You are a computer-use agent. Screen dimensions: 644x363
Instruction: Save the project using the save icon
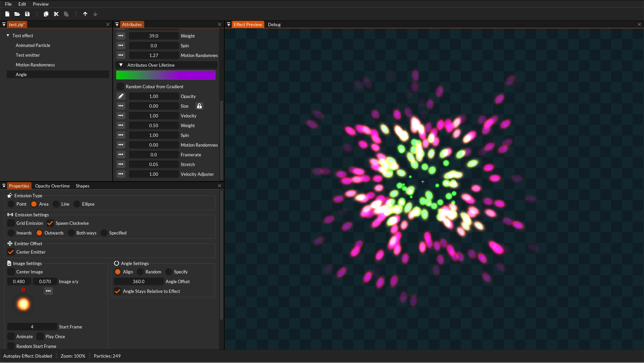pyautogui.click(x=28, y=14)
